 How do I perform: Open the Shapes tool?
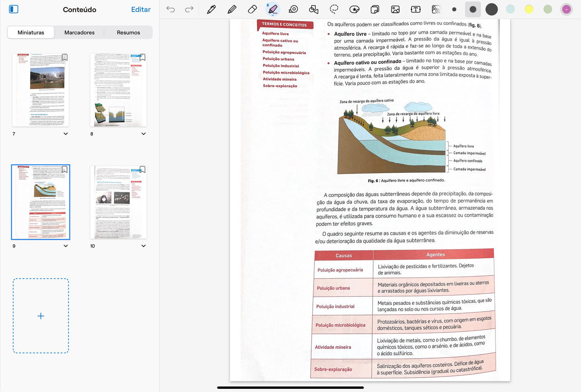(x=314, y=9)
